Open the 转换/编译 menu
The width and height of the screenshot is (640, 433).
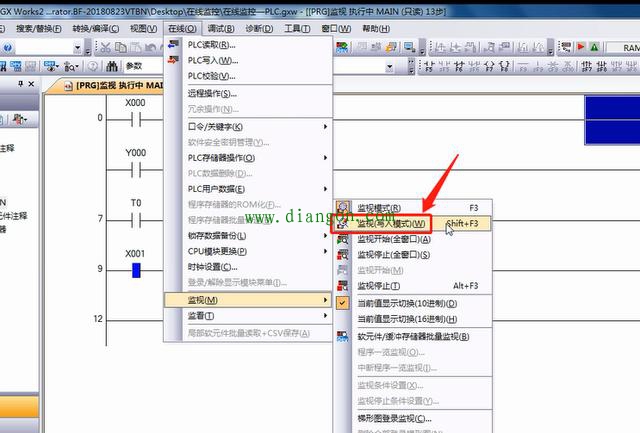(x=96, y=29)
